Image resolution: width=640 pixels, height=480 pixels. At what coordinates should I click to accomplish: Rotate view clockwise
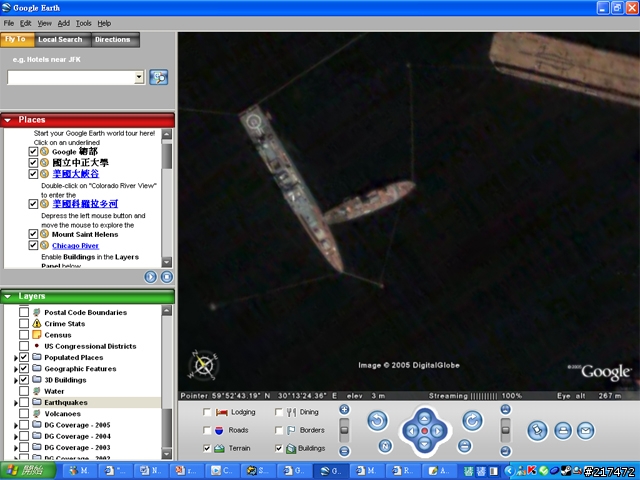click(x=472, y=420)
